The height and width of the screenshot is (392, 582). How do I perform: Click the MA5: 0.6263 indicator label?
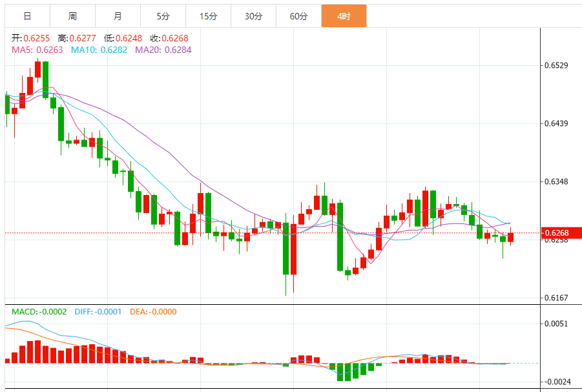37,50
